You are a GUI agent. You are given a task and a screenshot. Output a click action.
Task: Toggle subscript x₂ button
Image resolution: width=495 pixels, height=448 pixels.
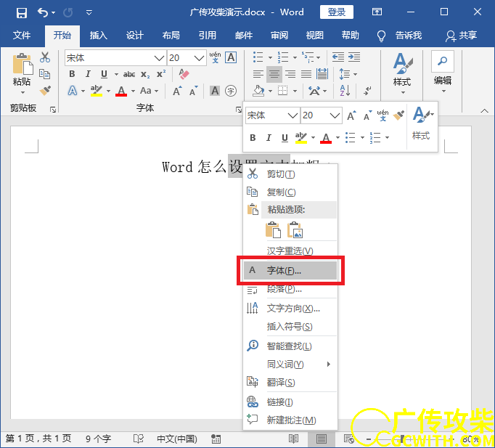145,74
